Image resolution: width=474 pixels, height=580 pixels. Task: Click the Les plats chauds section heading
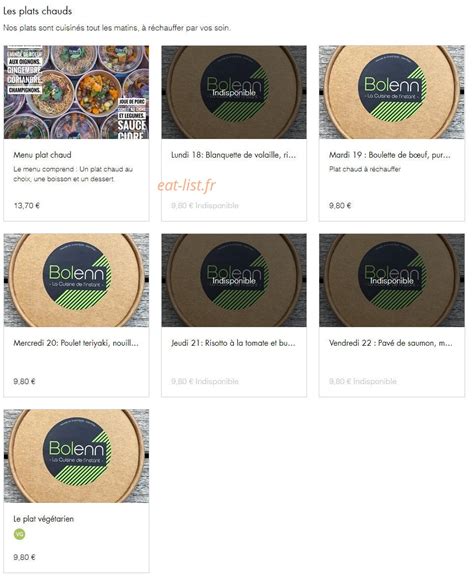coord(37,11)
